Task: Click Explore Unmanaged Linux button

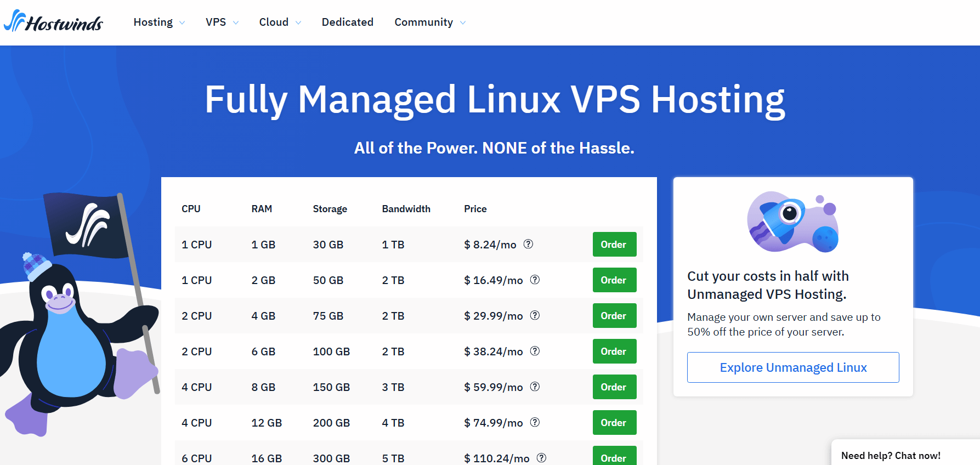Action: pyautogui.click(x=793, y=367)
